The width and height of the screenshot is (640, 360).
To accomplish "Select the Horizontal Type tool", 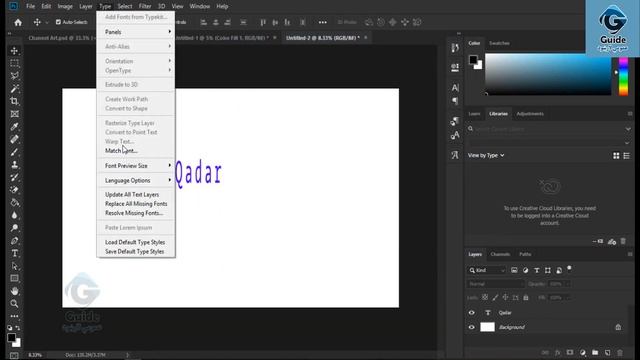I will [14, 253].
